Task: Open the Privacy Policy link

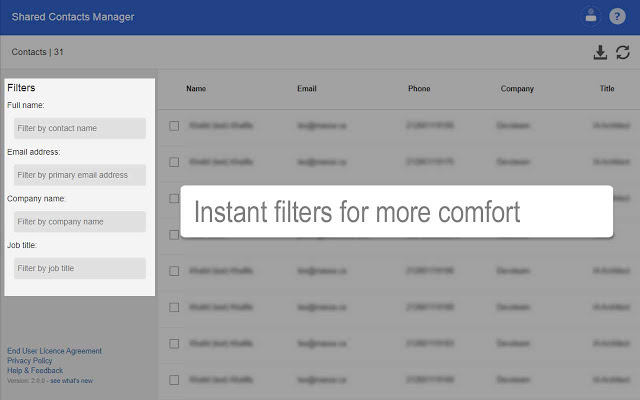Action: (29, 361)
